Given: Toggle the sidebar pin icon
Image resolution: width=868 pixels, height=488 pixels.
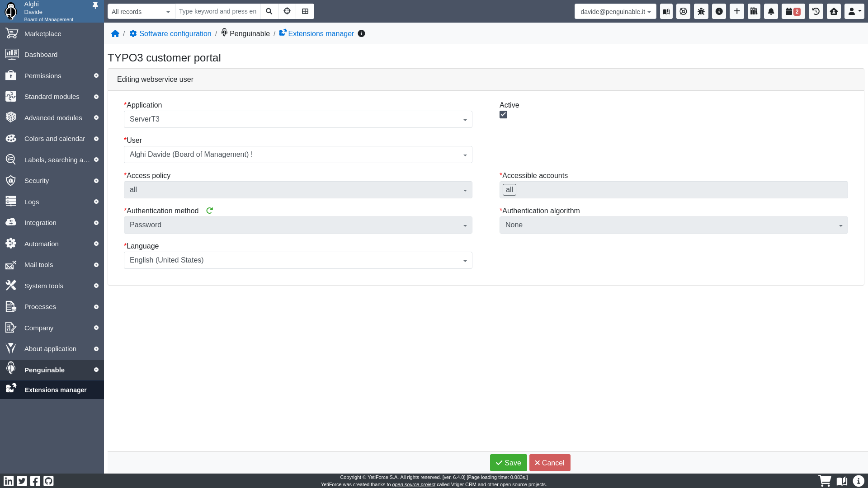Looking at the screenshot, I should (x=95, y=5).
